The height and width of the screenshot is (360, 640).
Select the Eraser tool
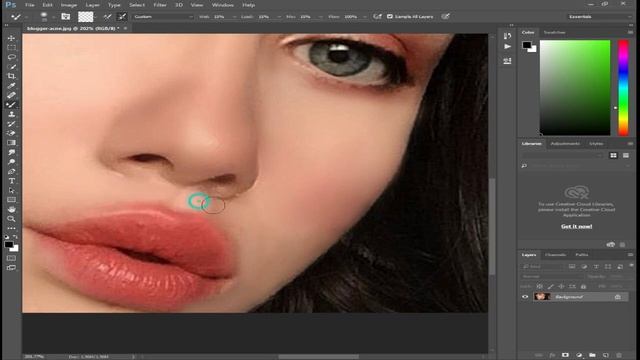click(x=11, y=133)
